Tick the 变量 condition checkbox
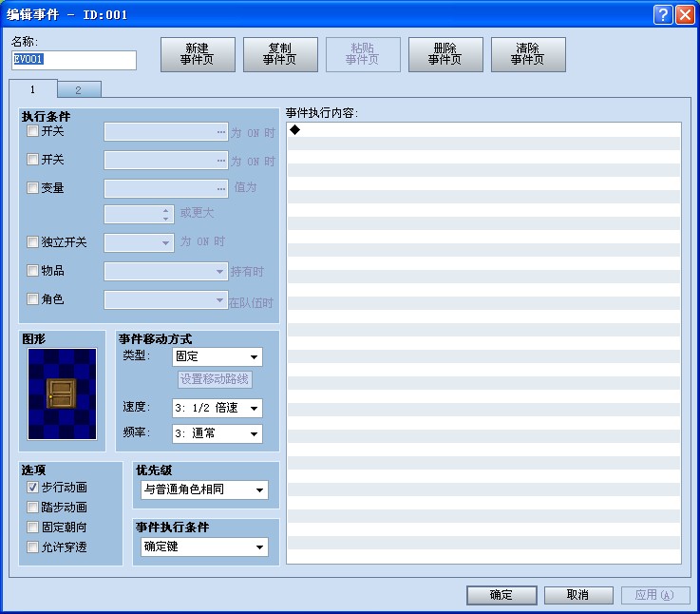The image size is (700, 614). [x=32, y=187]
